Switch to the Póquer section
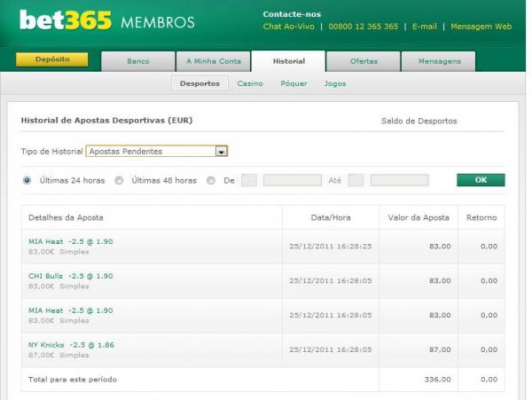 point(293,83)
